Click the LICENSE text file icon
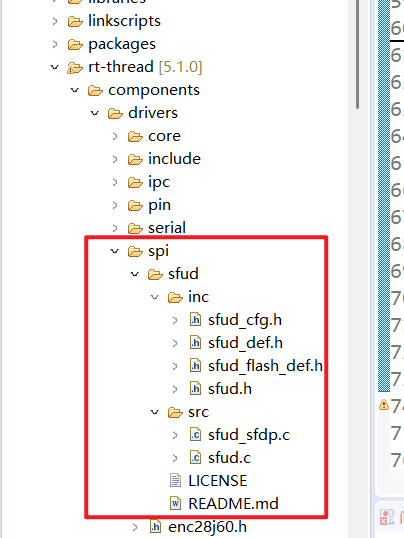404x538 pixels. click(175, 481)
